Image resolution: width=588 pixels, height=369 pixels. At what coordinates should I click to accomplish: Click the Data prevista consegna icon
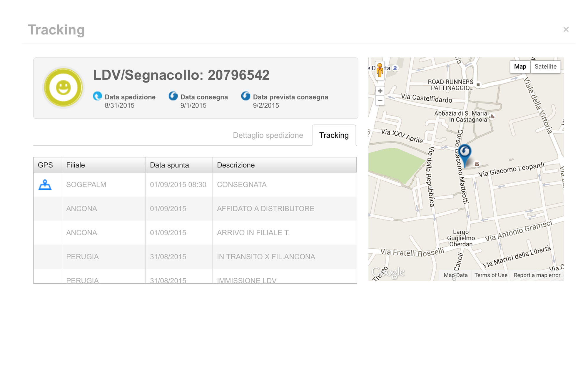coord(245,96)
